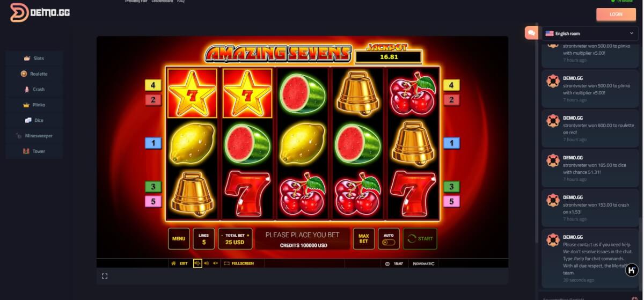Expand the page fullscreen icon below game

pos(105,276)
